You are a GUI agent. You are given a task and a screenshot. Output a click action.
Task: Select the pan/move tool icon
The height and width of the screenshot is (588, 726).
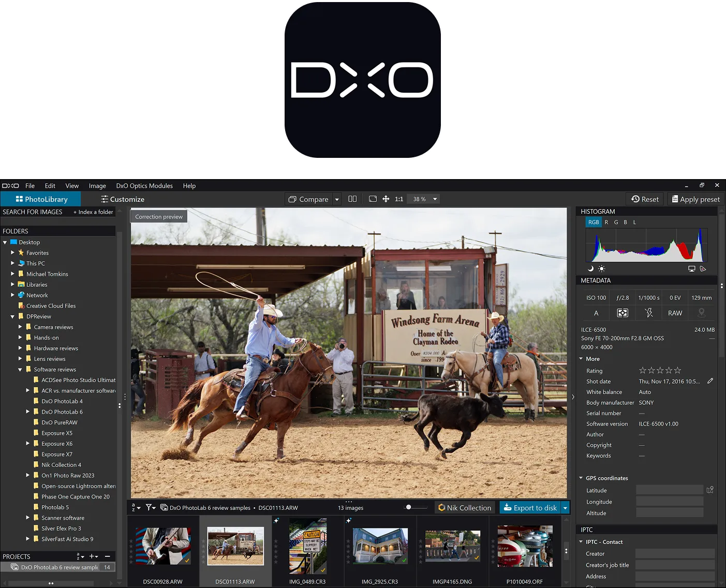pyautogui.click(x=386, y=199)
